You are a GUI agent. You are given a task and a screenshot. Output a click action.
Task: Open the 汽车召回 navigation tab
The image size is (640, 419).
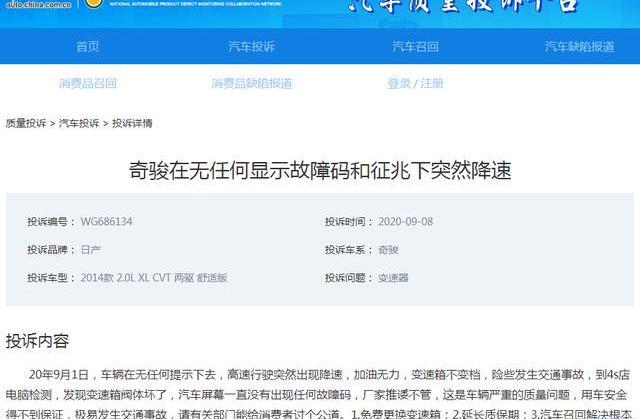(x=416, y=47)
